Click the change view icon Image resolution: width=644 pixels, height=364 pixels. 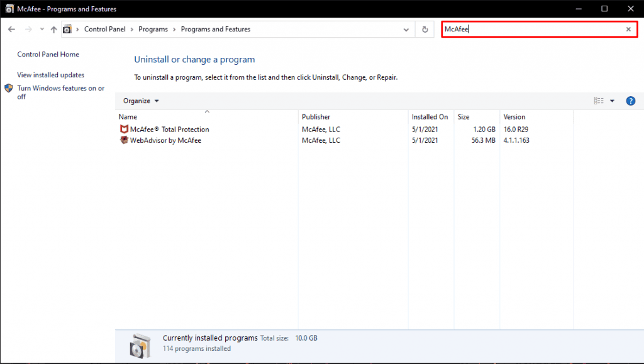(x=599, y=101)
